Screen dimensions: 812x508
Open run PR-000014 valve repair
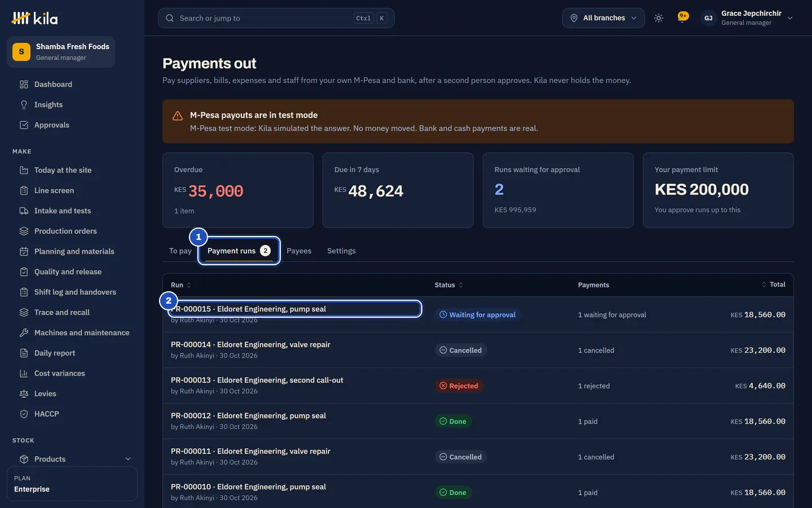250,344
